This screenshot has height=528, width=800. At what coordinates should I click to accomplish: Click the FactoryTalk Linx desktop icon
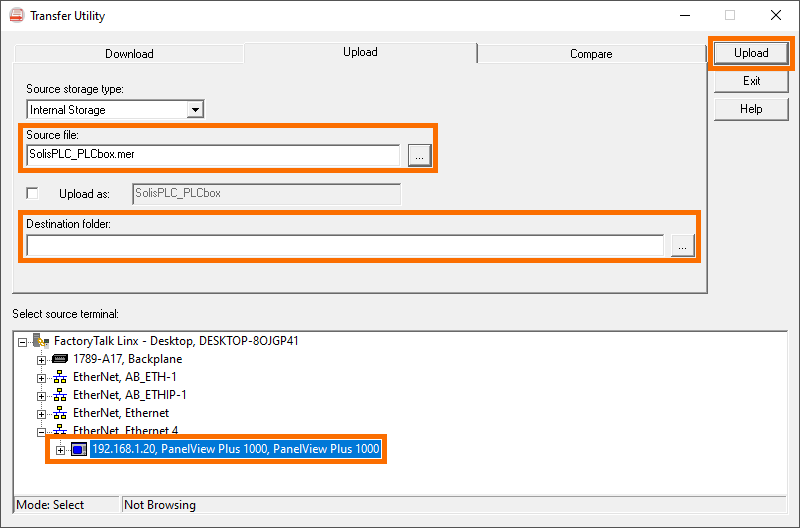(41, 341)
